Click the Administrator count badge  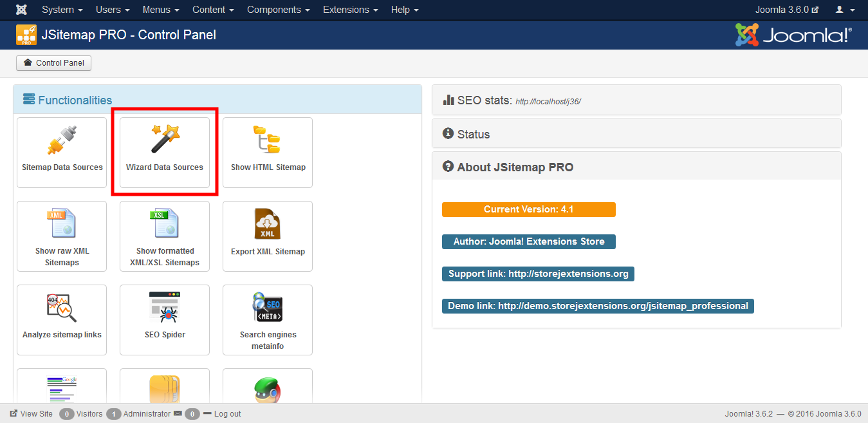(x=114, y=414)
